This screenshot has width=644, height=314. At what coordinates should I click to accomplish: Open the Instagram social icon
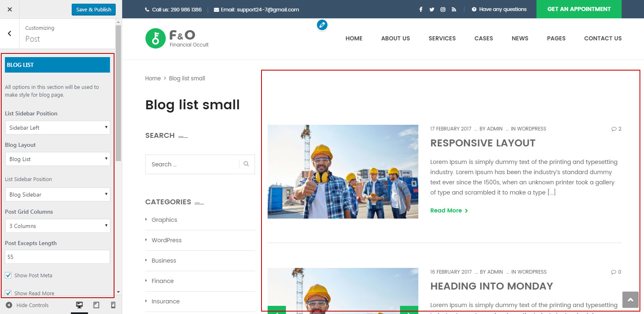[x=443, y=9]
